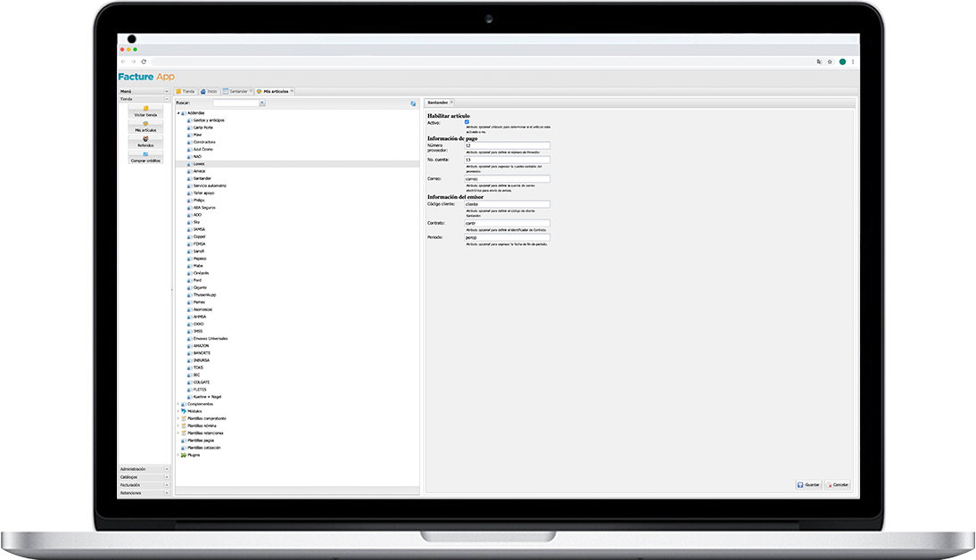The image size is (976, 560).
Task: Uncheck the Activo checkbox
Action: tap(467, 122)
